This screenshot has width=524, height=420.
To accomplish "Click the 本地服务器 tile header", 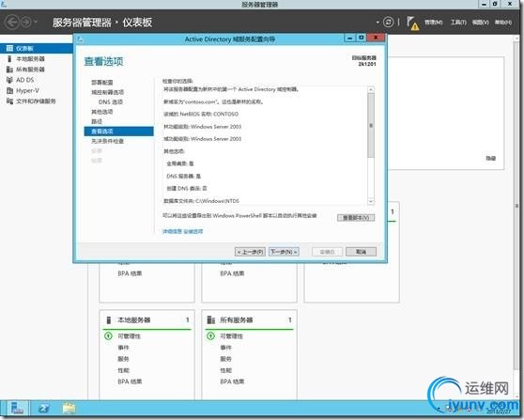I will (147, 320).
